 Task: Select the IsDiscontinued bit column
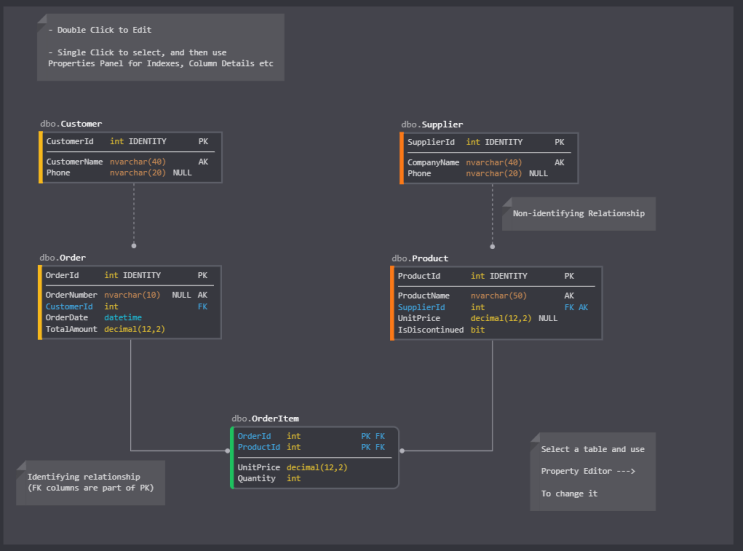431,329
